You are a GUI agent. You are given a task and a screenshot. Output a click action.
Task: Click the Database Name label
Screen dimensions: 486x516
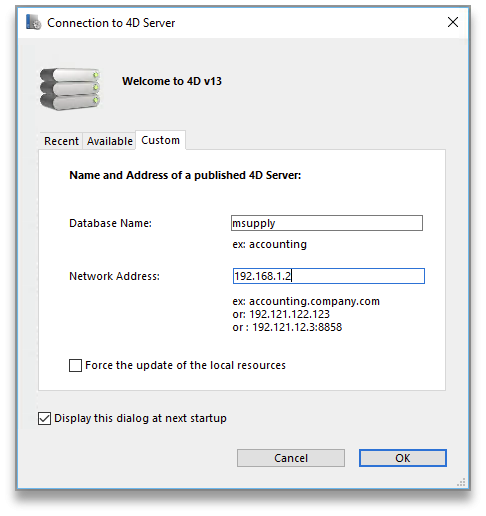coord(110,223)
